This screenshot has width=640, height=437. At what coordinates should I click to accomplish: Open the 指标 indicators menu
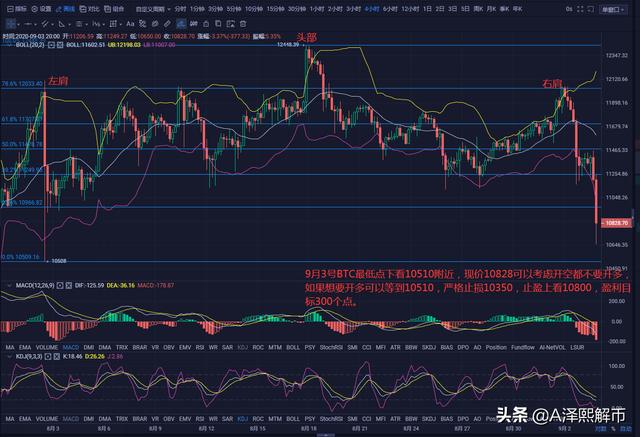tap(15, 9)
